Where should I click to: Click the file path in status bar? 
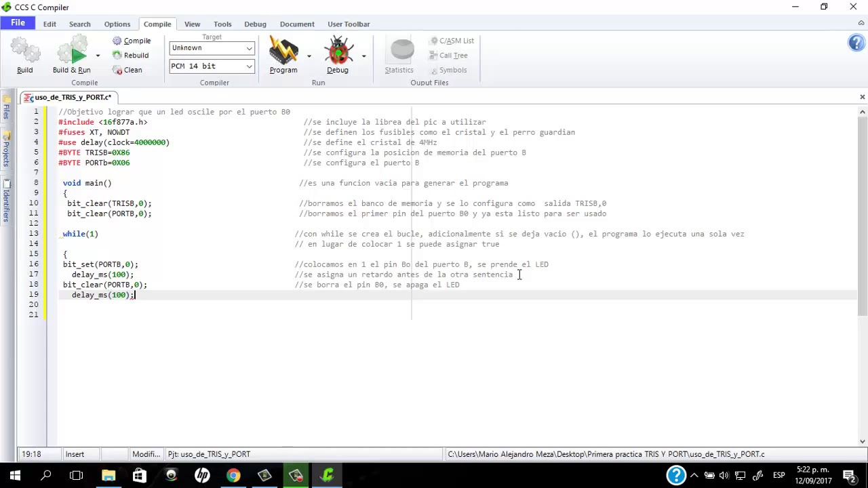[x=606, y=454]
